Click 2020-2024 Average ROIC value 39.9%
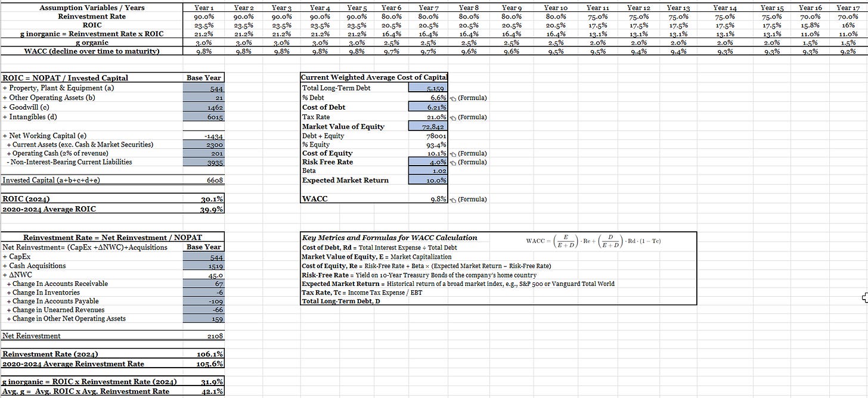The image size is (868, 398). (x=204, y=209)
